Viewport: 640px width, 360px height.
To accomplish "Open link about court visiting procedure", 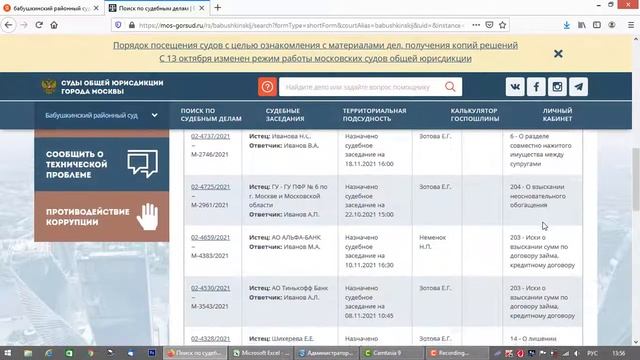I will click(315, 45).
